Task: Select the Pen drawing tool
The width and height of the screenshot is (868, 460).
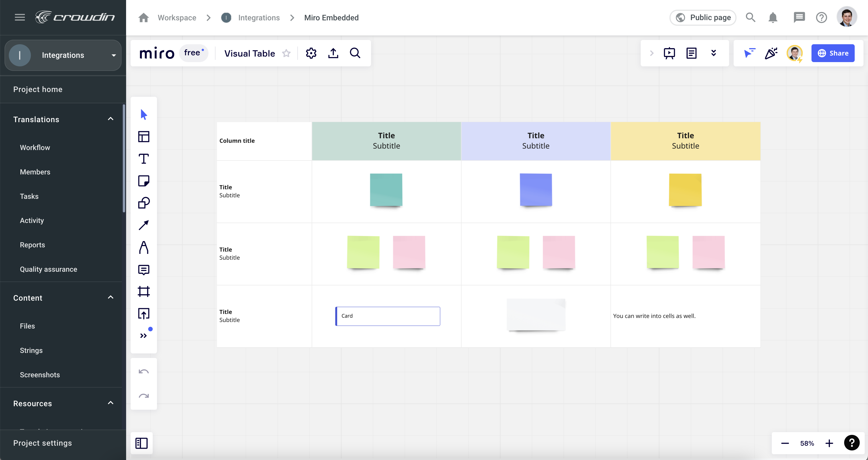Action: coord(144,247)
